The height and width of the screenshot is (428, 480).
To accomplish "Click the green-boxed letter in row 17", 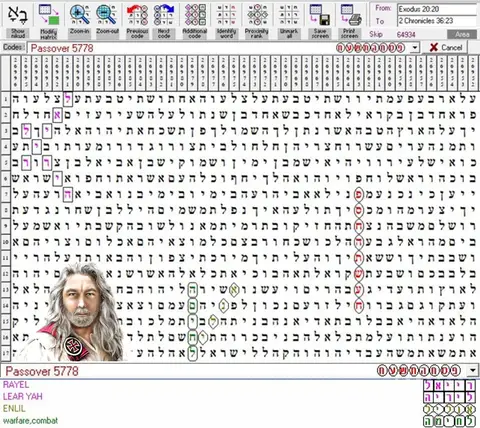I will (x=192, y=353).
